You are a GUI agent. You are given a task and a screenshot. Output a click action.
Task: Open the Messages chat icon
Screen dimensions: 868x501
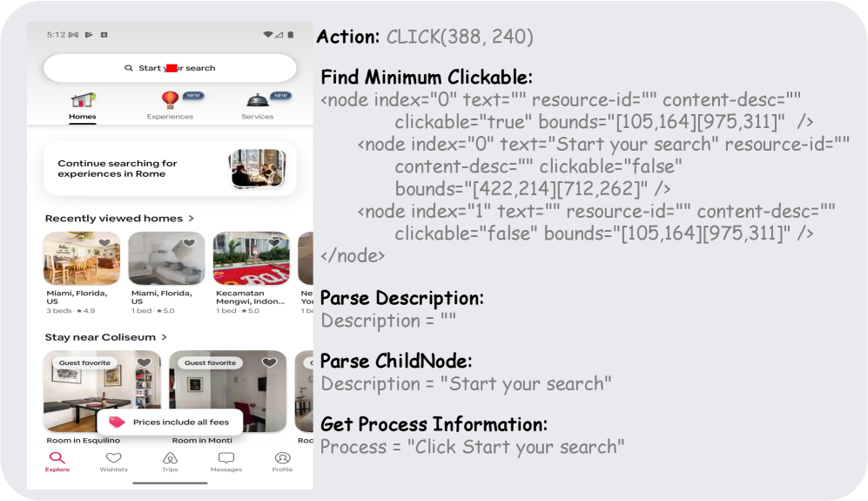coord(225,457)
